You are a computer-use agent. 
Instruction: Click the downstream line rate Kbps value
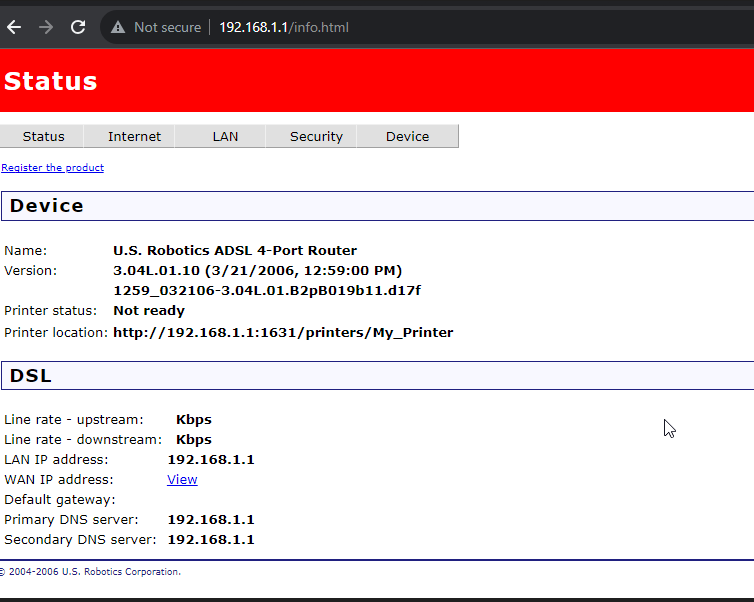(194, 440)
